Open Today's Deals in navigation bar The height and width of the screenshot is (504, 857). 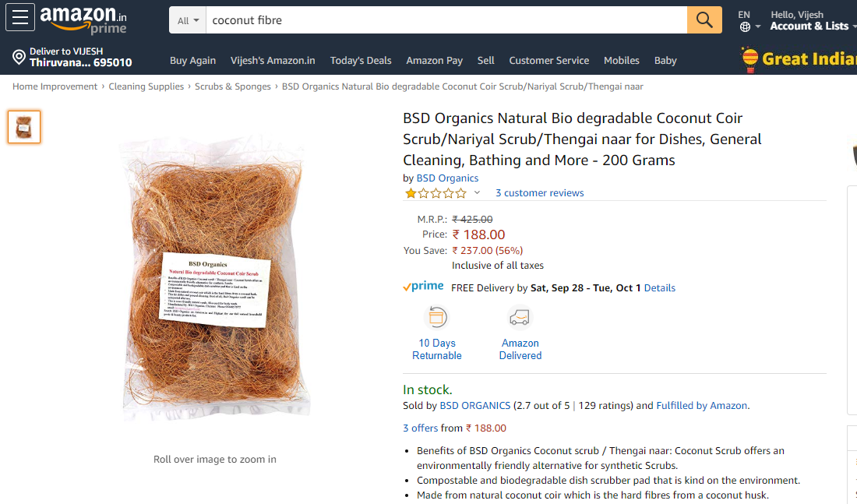pos(361,61)
